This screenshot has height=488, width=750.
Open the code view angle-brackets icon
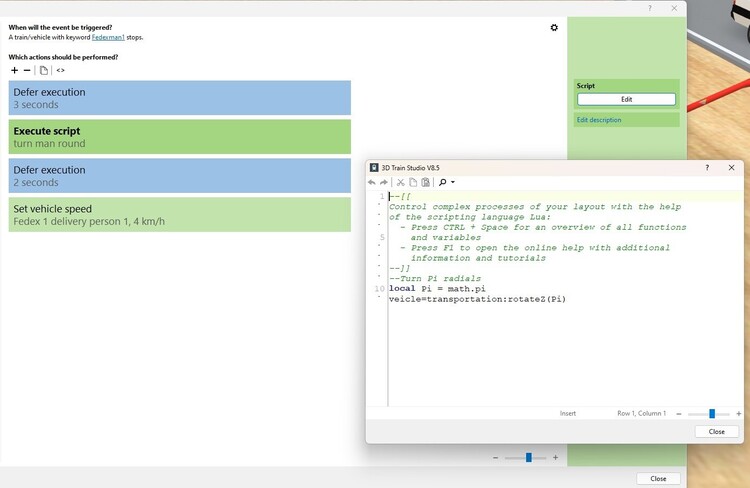click(x=60, y=70)
